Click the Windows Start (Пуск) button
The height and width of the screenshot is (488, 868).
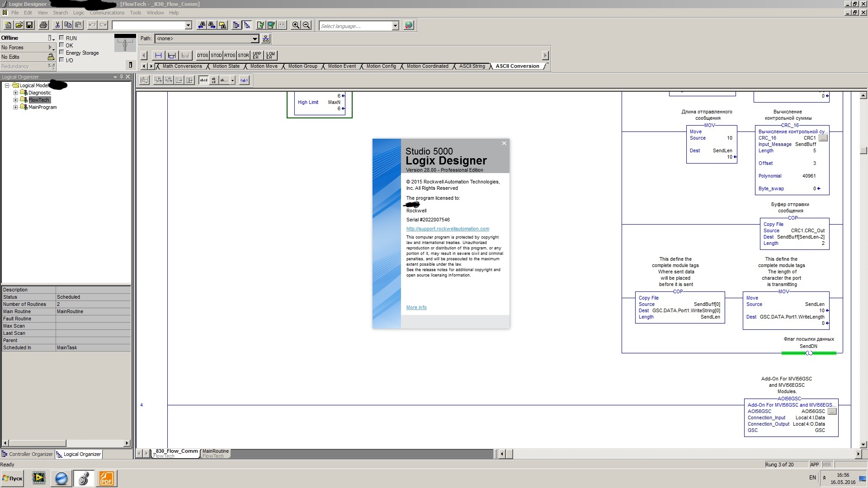[x=12, y=478]
